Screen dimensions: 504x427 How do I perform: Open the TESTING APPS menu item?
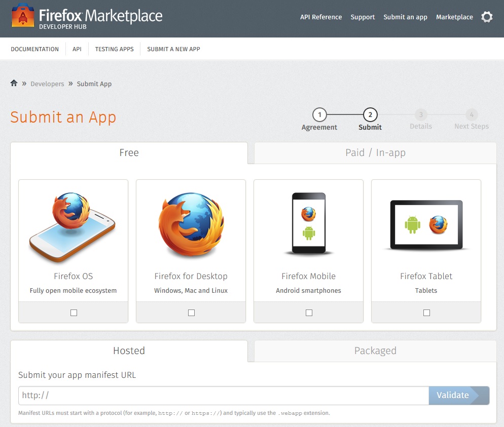pyautogui.click(x=114, y=49)
